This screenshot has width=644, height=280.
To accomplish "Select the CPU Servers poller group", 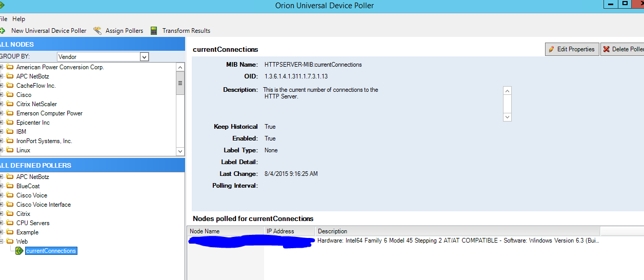I will (33, 223).
